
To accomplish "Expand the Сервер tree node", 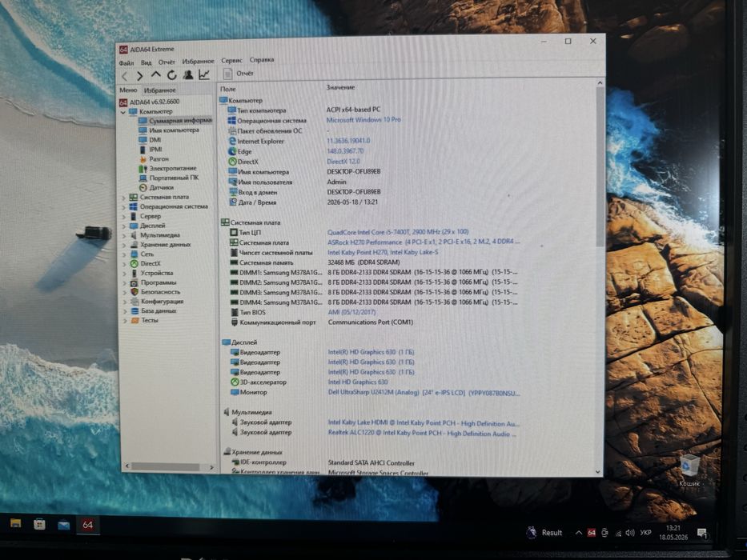I will [x=124, y=216].
